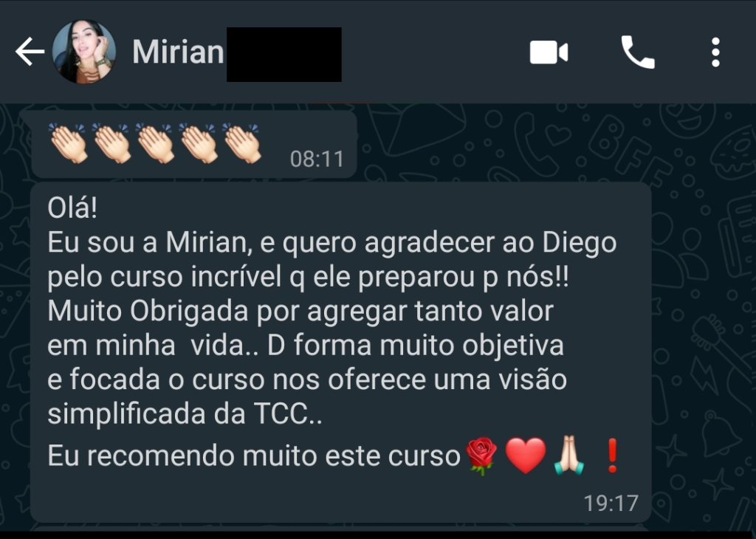Tap the 19:17 message timestamp

611,503
